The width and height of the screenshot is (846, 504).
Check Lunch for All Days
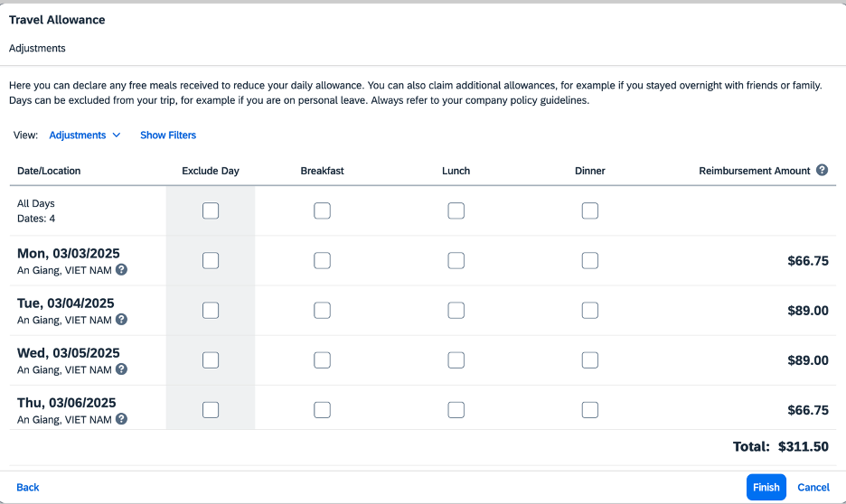pyautogui.click(x=456, y=210)
